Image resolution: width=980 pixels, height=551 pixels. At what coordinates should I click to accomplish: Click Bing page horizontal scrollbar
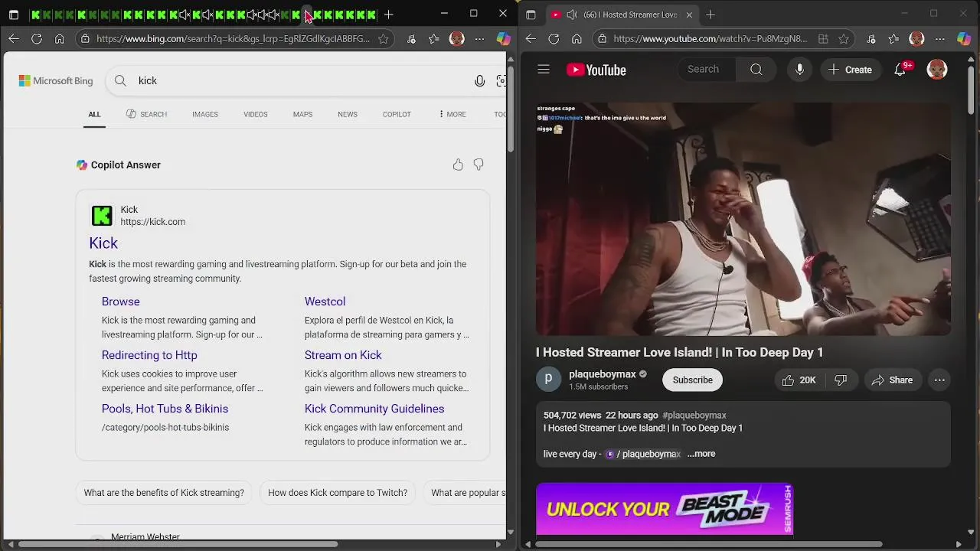tap(178, 544)
